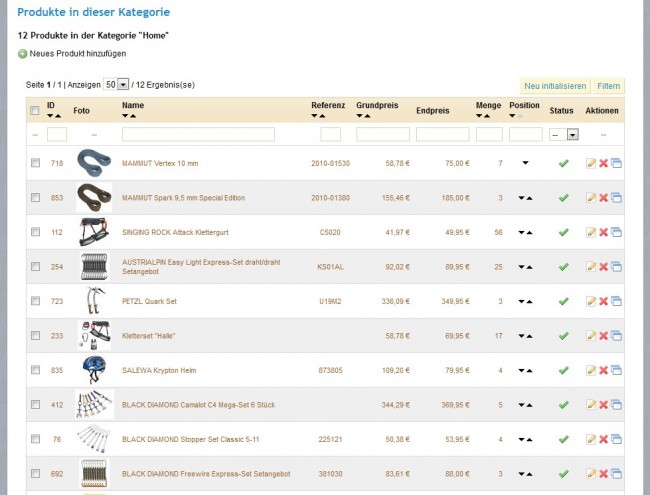The width and height of the screenshot is (650, 495).
Task: Duplicate the MAMMUT Vertex 10 mm product
Action: [x=616, y=163]
